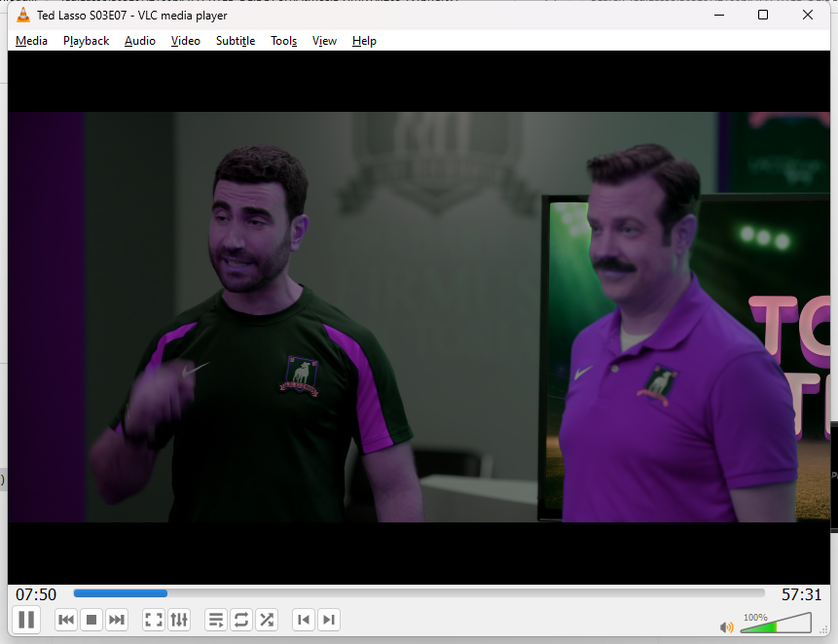The image size is (838, 644).
Task: Open the Subtitle menu
Action: pyautogui.click(x=235, y=41)
